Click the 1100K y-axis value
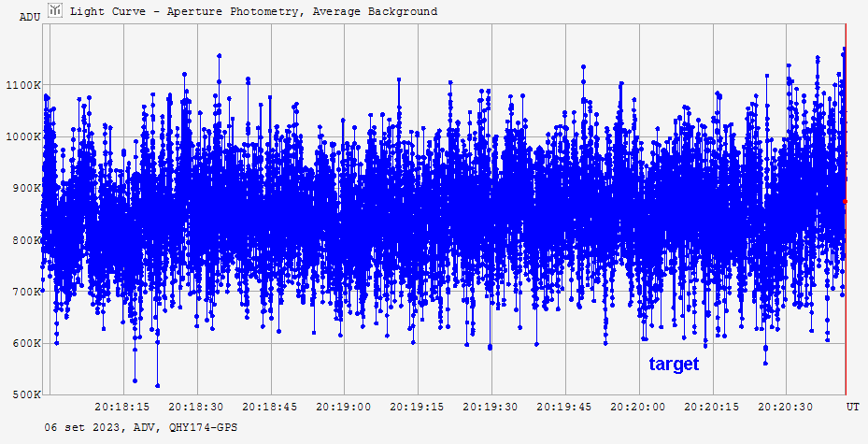 [23, 85]
